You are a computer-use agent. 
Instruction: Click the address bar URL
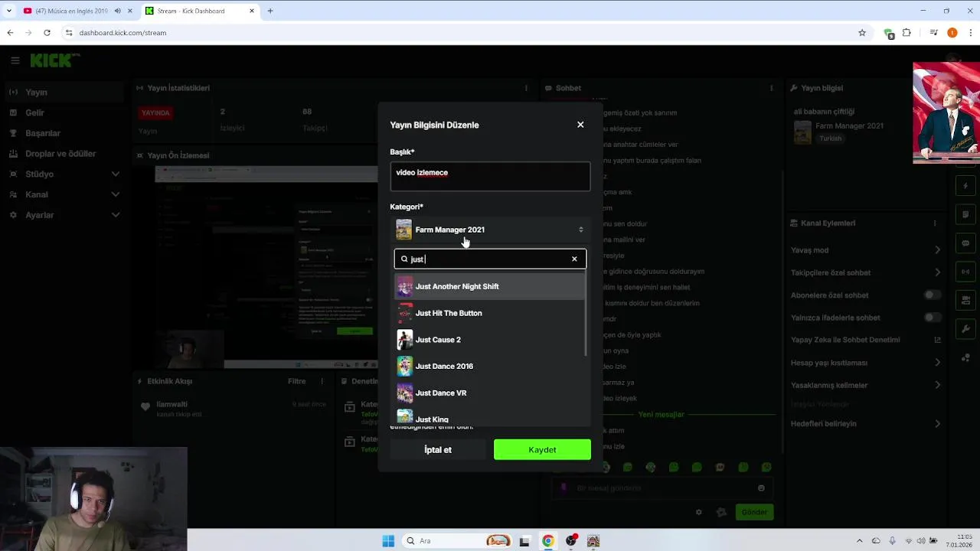(122, 33)
